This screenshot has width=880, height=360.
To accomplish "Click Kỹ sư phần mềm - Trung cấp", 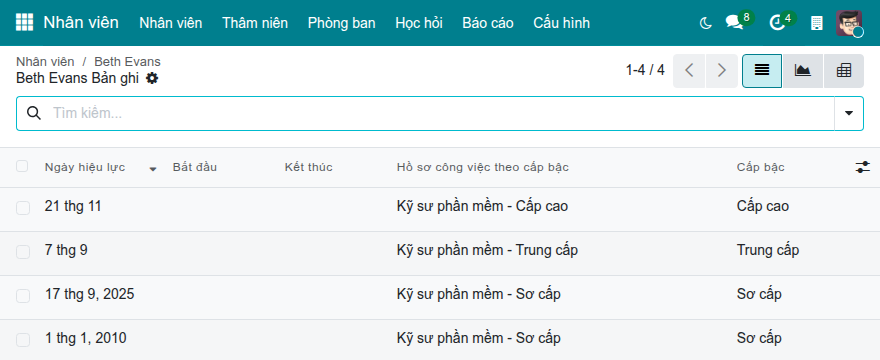I will coord(487,250).
